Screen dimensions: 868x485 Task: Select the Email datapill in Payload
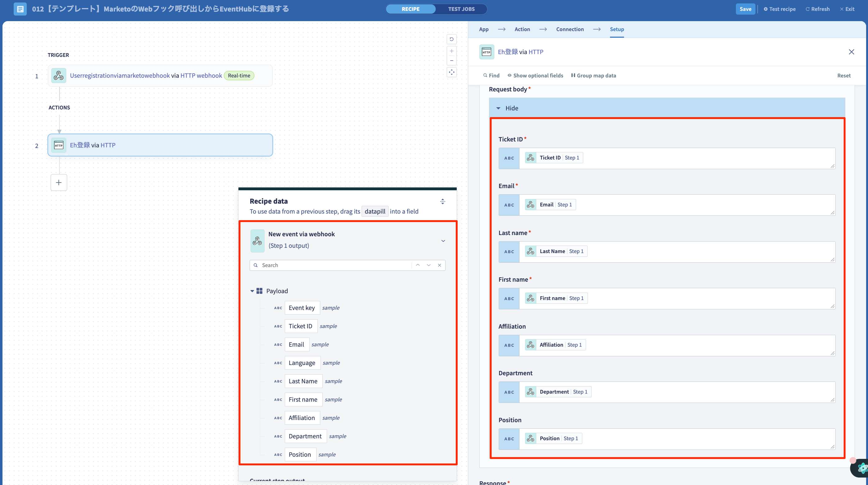[297, 344]
